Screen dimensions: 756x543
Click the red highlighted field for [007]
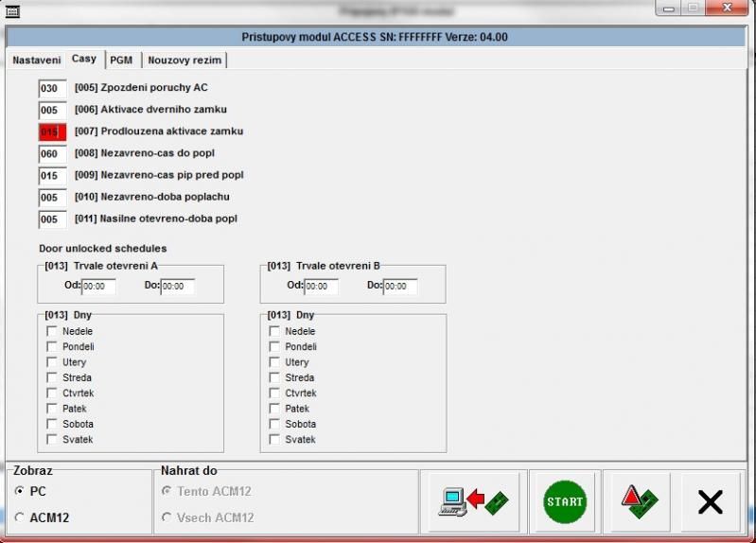pyautogui.click(x=52, y=132)
